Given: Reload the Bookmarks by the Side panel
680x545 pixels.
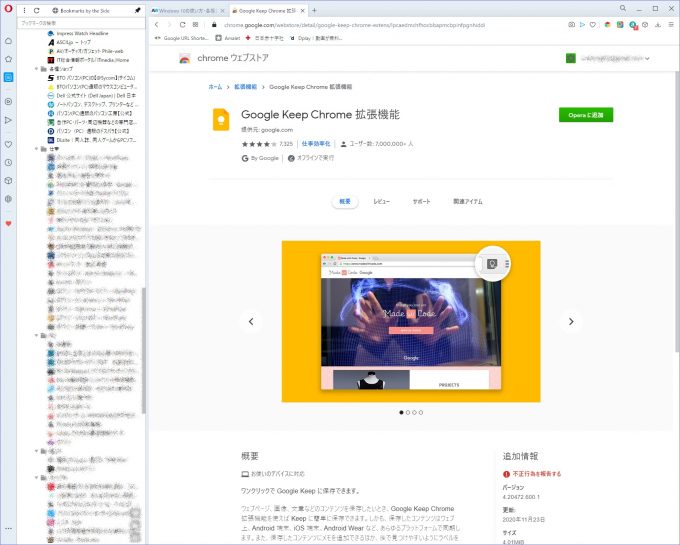Looking at the screenshot, I should point(36,10).
